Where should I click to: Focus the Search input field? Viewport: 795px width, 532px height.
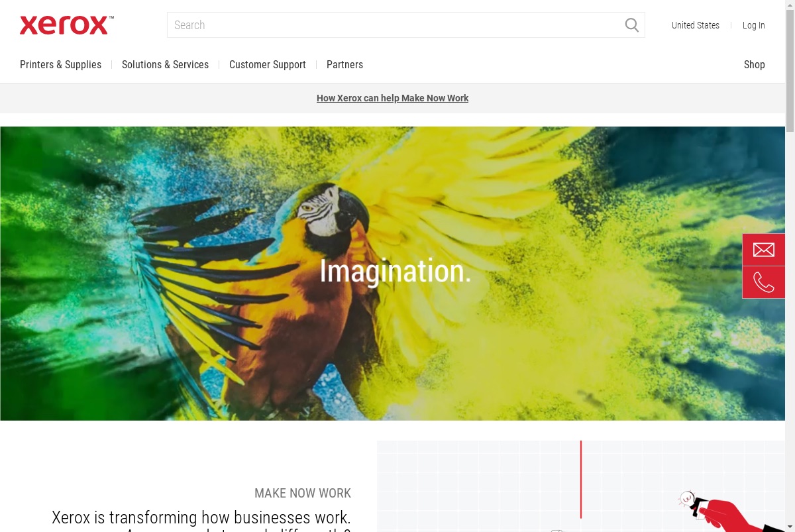[x=396, y=25]
